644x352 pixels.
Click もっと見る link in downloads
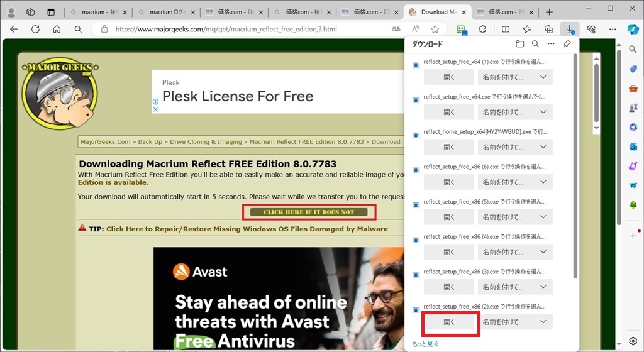point(425,344)
